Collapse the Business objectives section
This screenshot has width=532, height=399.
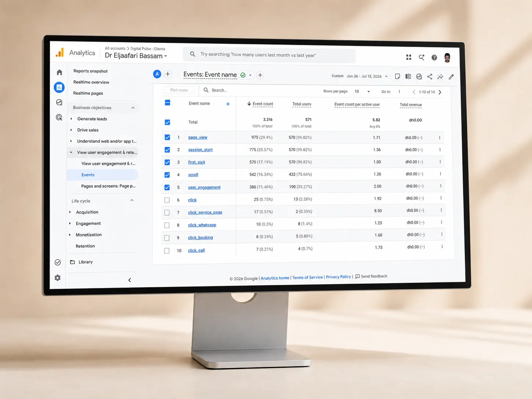133,108
